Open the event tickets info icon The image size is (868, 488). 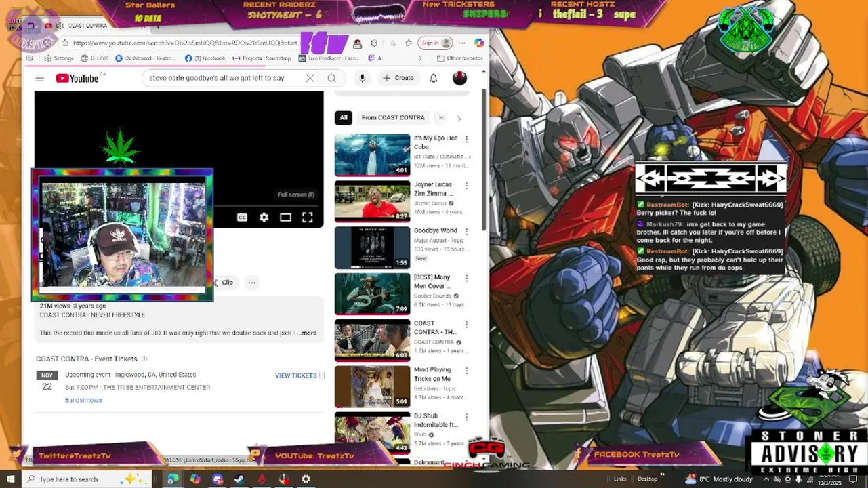click(x=144, y=359)
